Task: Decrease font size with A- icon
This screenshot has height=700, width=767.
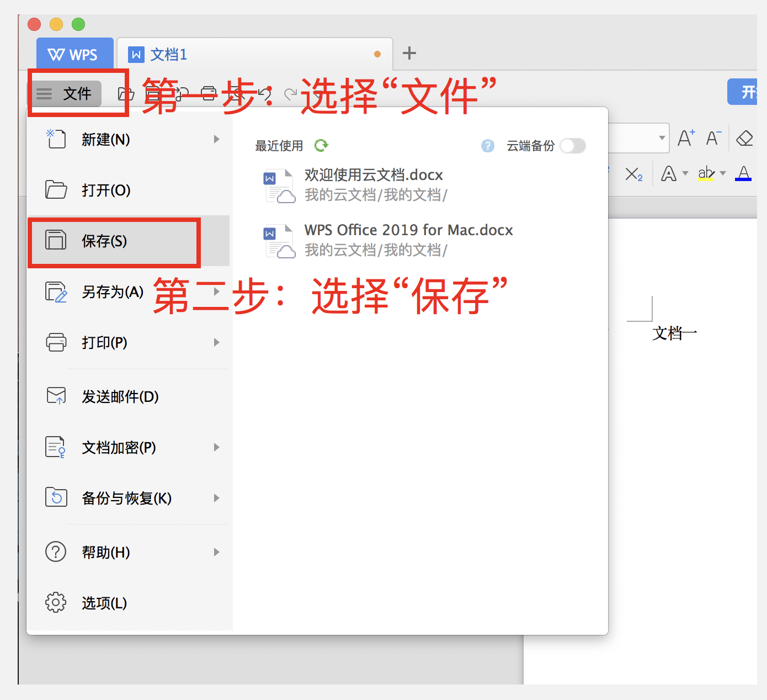Action: pyautogui.click(x=713, y=138)
